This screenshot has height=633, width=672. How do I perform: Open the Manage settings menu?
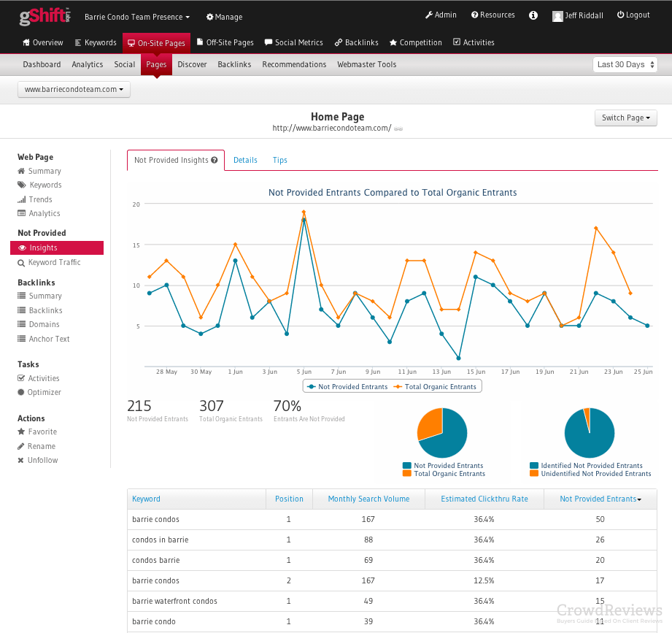click(223, 17)
